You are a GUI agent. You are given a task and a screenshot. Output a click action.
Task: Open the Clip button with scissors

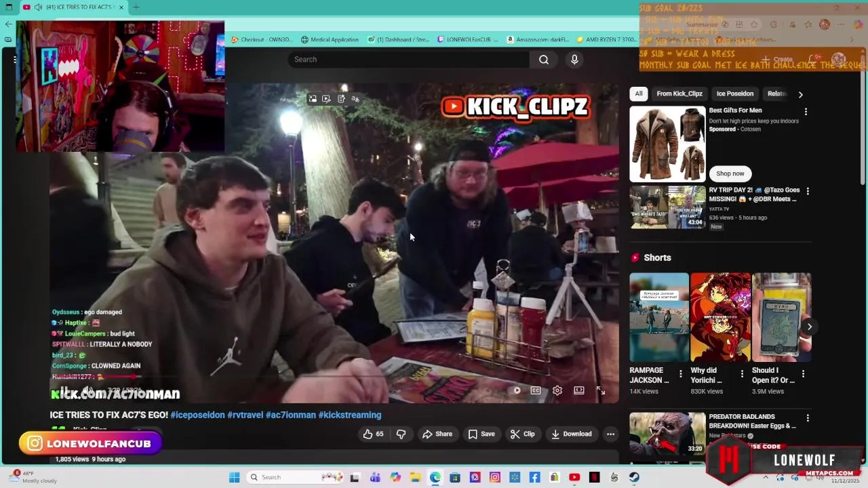tap(523, 434)
